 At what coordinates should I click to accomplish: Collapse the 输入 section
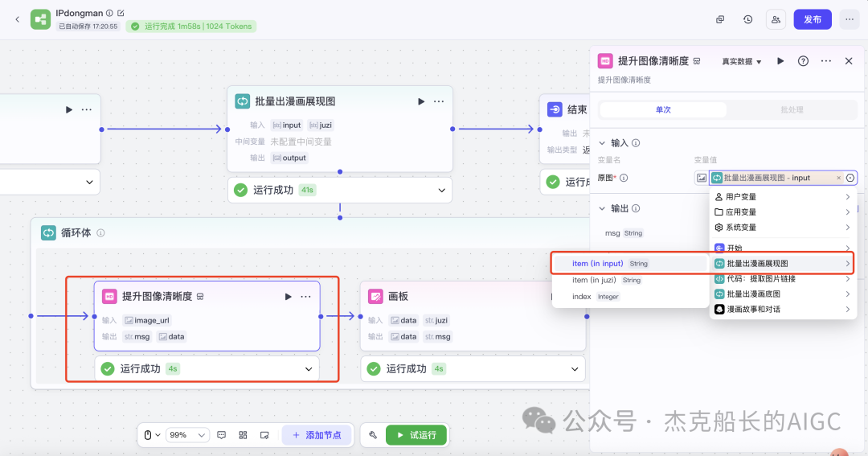click(602, 143)
